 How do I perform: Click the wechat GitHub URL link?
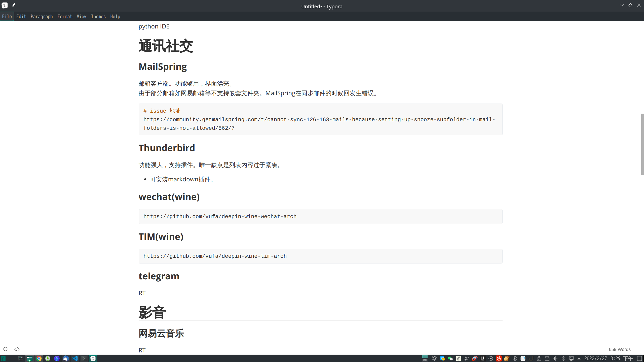pos(220,216)
